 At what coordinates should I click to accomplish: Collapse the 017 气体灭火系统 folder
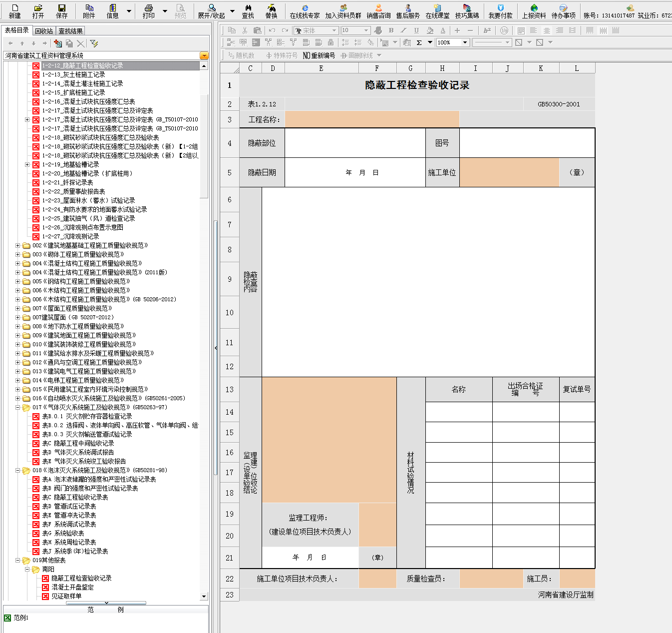click(x=18, y=407)
